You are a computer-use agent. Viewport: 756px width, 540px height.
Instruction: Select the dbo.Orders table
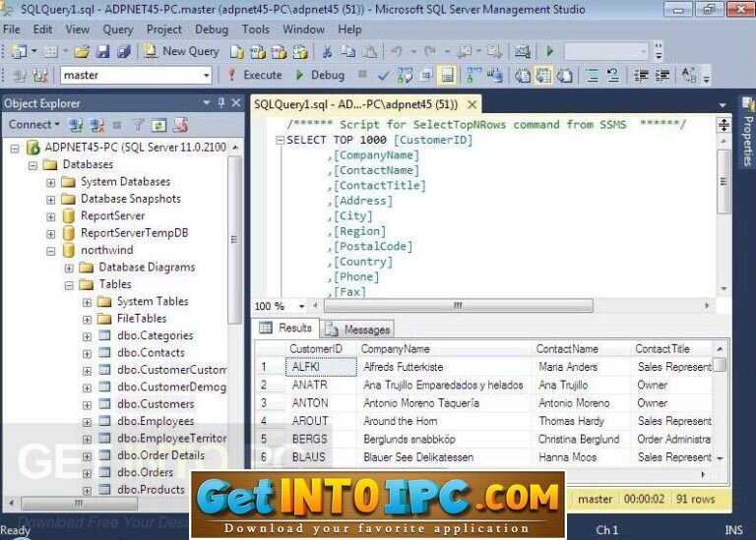coord(145,472)
